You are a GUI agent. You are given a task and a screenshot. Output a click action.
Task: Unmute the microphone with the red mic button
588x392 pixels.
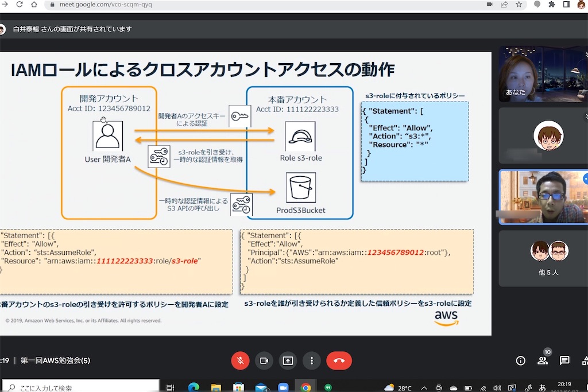point(241,360)
